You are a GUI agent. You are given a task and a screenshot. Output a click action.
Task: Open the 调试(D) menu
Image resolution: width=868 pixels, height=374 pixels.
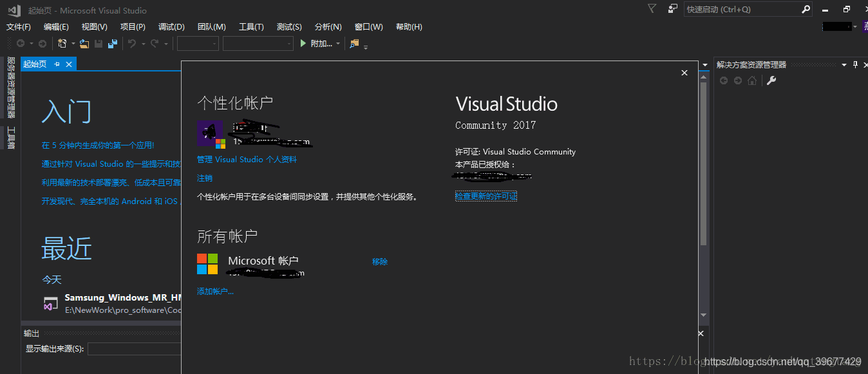tap(171, 26)
